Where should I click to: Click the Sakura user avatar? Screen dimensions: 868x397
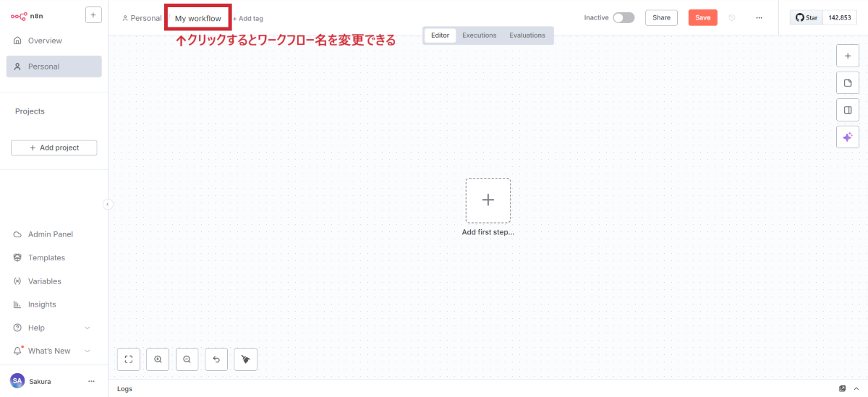(x=17, y=380)
